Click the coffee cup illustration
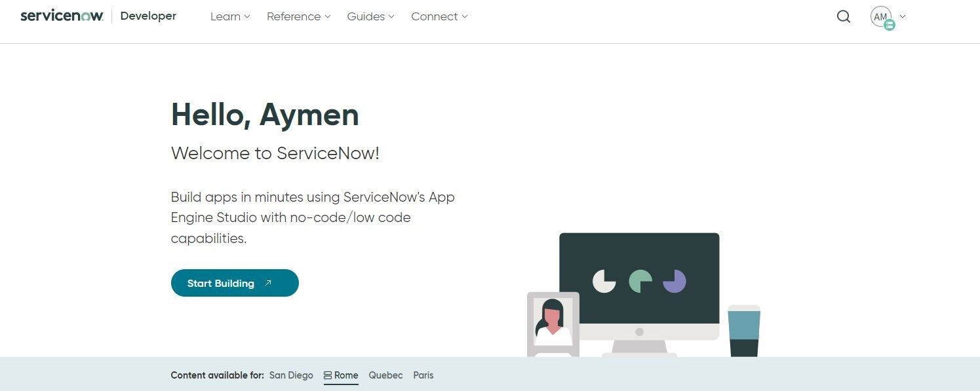 coord(744,331)
